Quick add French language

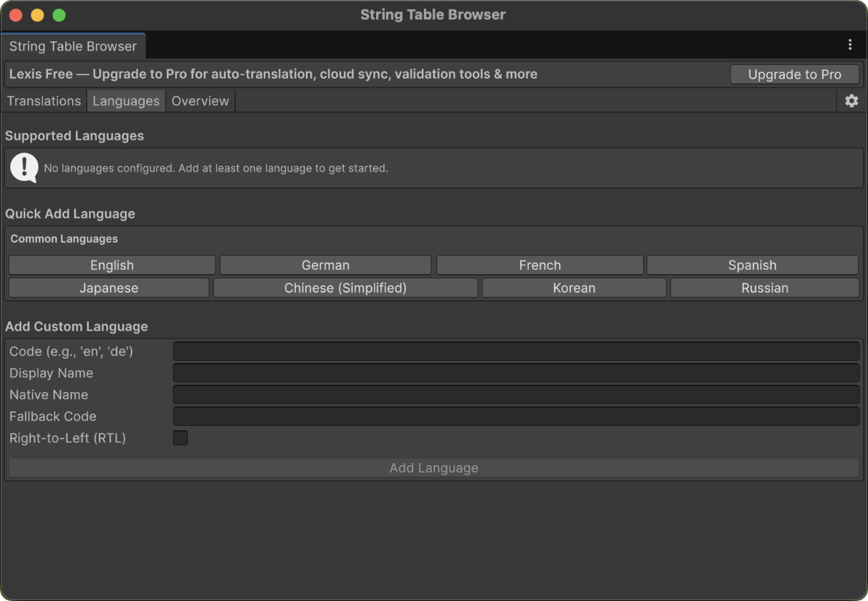click(x=539, y=265)
